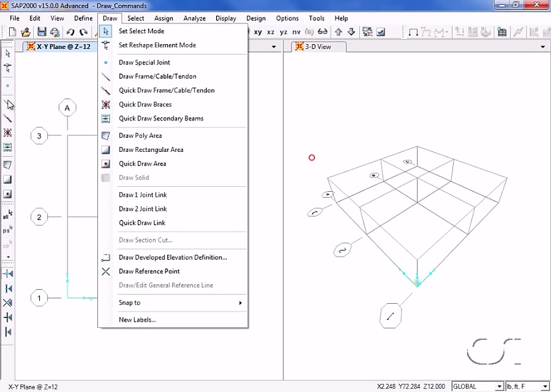Enable the Snap to Joints toggle

tap(8, 274)
